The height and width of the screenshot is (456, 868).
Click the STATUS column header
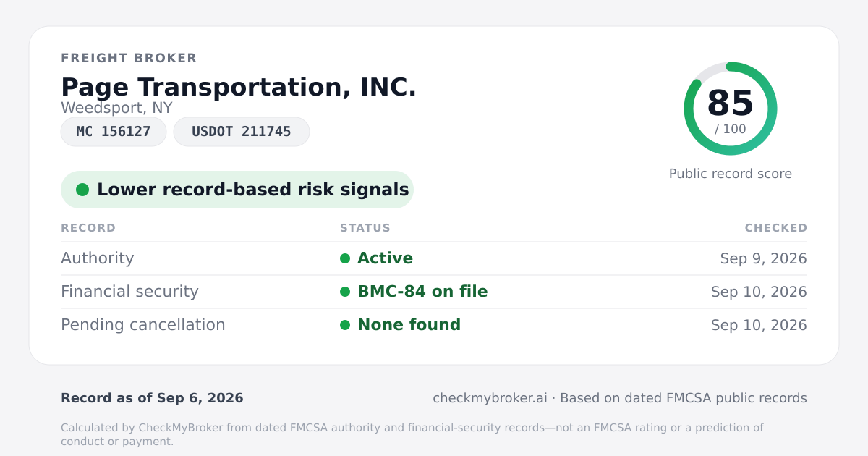coord(365,228)
